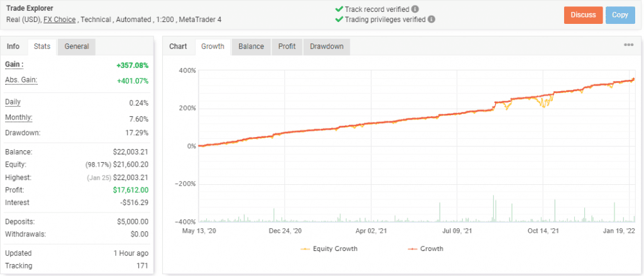Click the 200% y-axis label
The image size is (644, 276).
tap(187, 108)
